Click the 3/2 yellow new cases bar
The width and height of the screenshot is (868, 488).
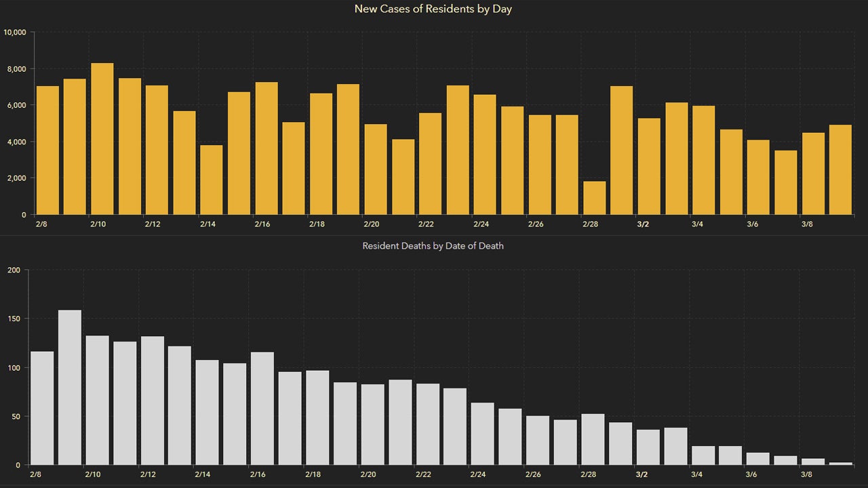point(649,166)
